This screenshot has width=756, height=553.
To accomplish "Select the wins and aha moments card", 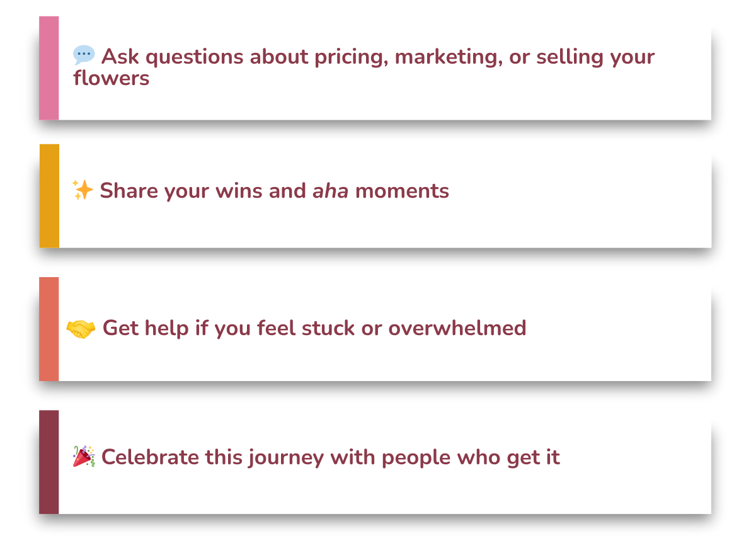I will tap(385, 196).
